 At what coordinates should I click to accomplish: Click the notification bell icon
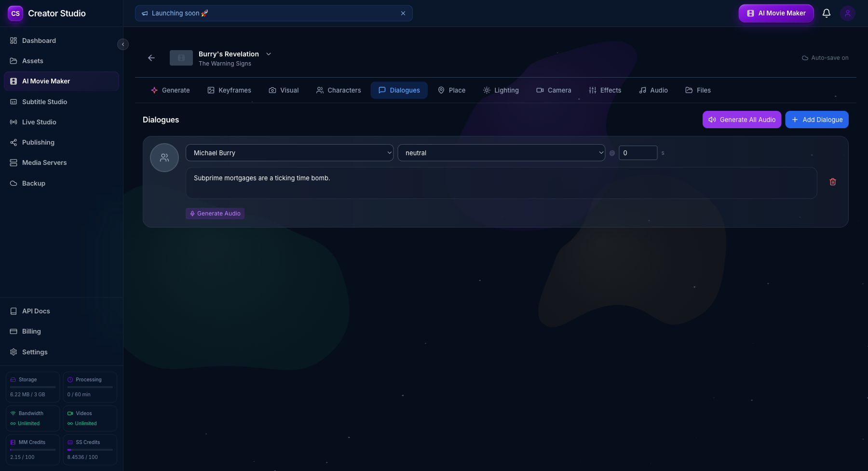point(826,13)
